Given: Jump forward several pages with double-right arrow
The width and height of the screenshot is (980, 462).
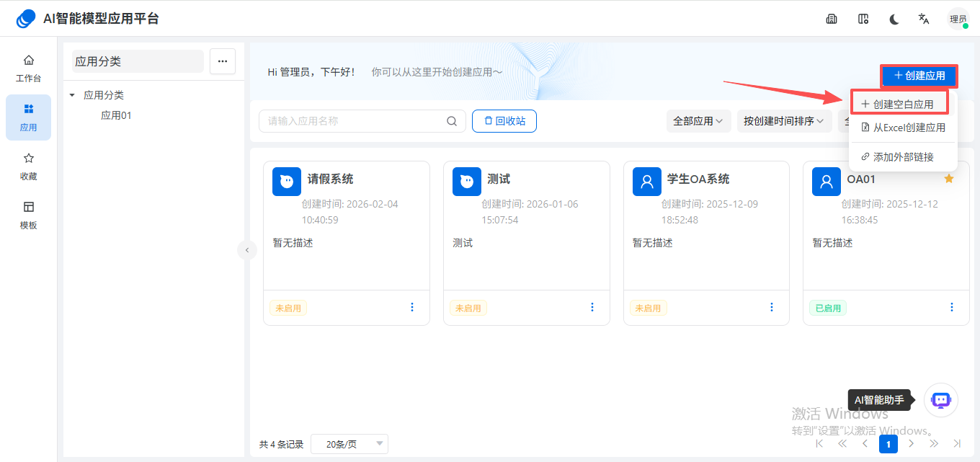Looking at the screenshot, I should [x=935, y=444].
